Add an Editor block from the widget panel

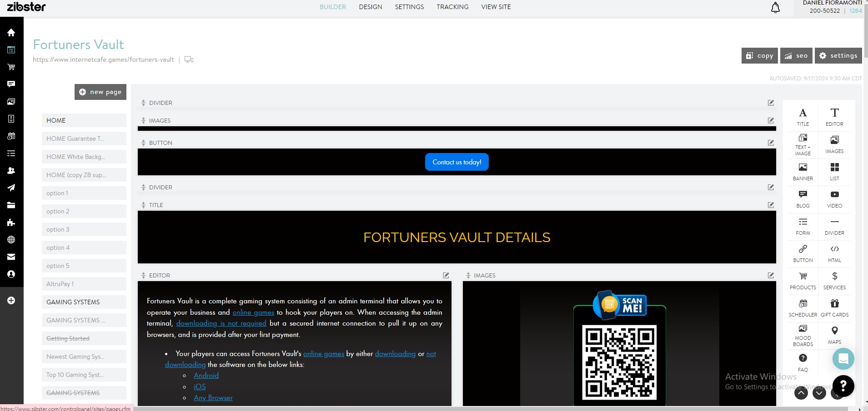(834, 117)
